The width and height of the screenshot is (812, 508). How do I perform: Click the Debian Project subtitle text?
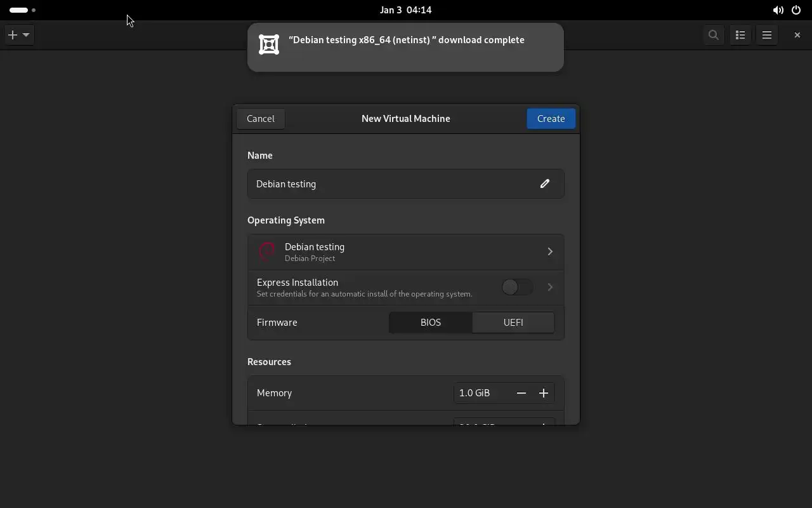click(310, 258)
